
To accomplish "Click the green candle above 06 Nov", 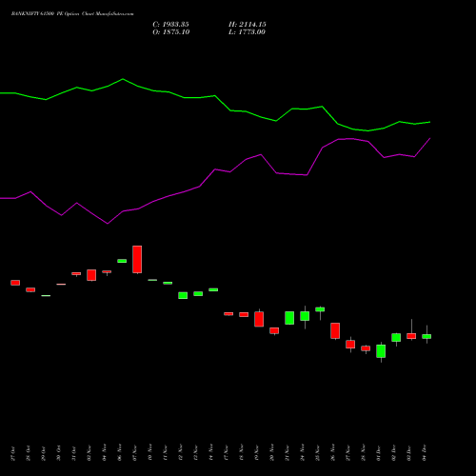I will (x=122, y=261).
